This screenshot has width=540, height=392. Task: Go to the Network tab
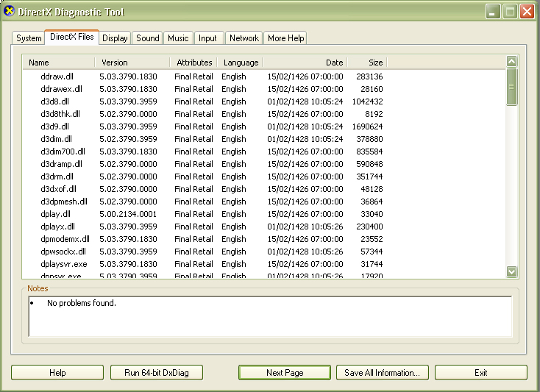coord(244,38)
